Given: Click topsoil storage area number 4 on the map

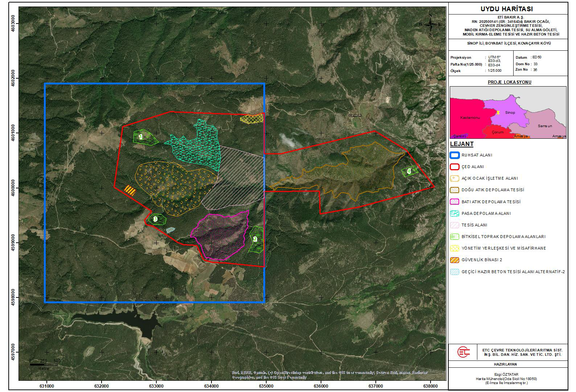Looking at the screenshot, I should [410, 171].
